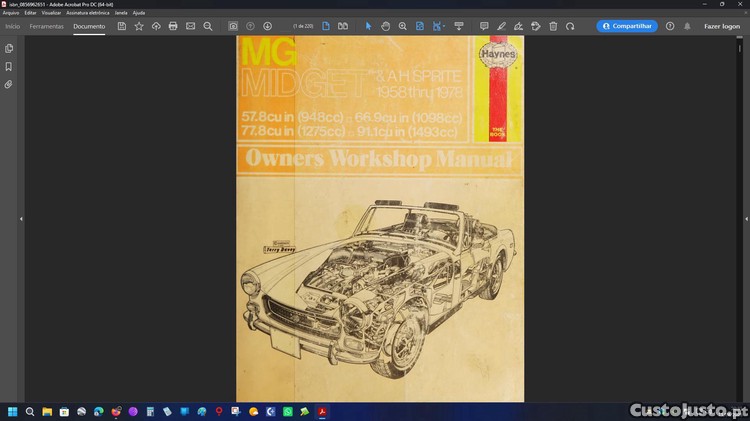Open the attachments paperclip panel
The height and width of the screenshot is (421, 750).
(9, 85)
